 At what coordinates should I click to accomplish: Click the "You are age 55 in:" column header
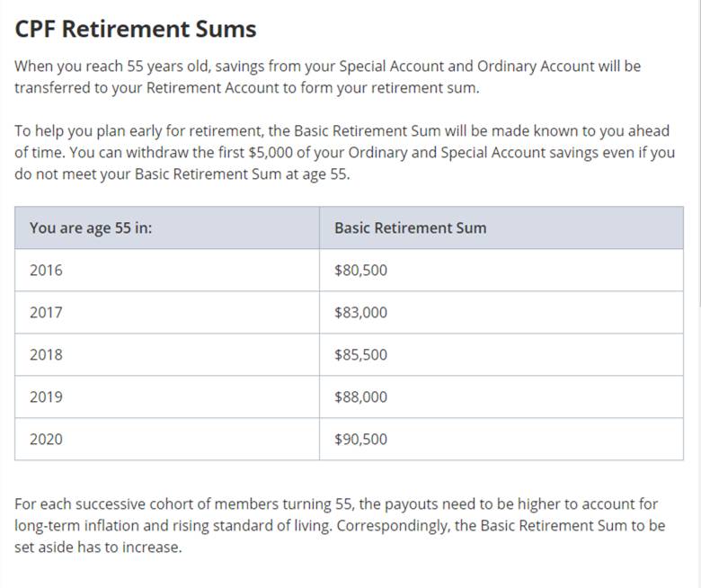[91, 228]
